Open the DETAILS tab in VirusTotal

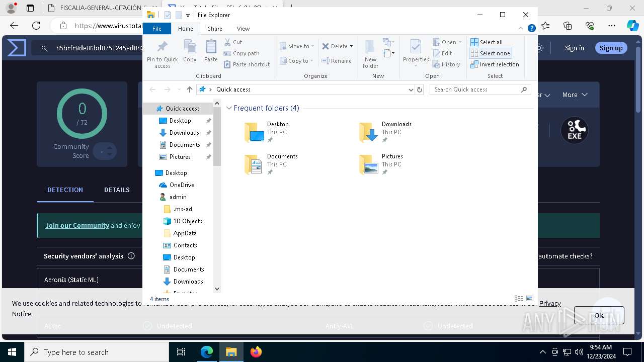(x=117, y=190)
